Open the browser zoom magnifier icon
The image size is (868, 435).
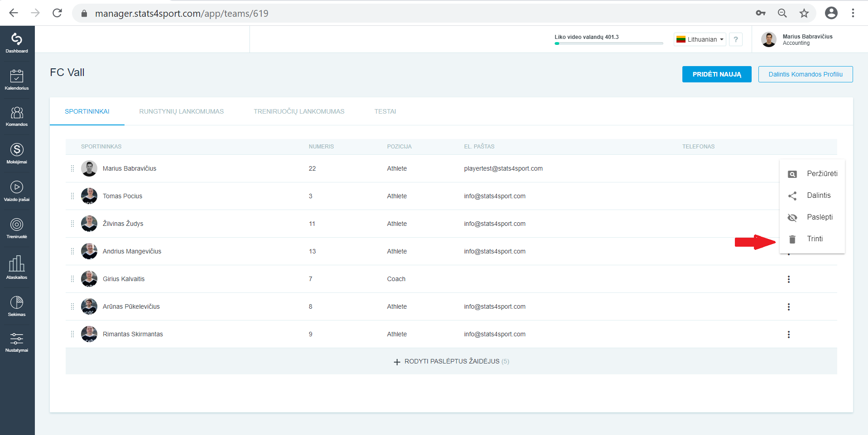782,13
